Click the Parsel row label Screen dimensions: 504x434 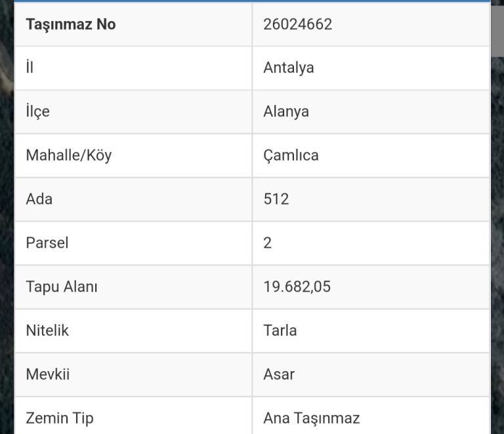47,243
